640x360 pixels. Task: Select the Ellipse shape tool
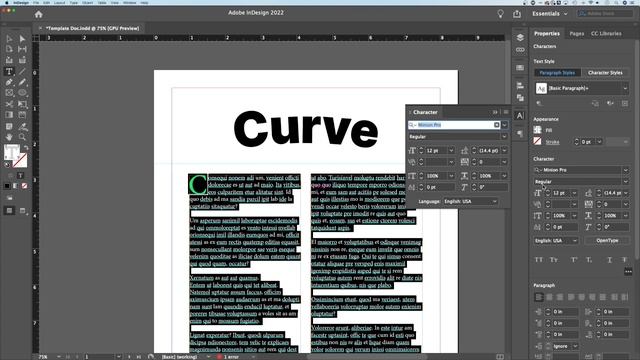22,93
